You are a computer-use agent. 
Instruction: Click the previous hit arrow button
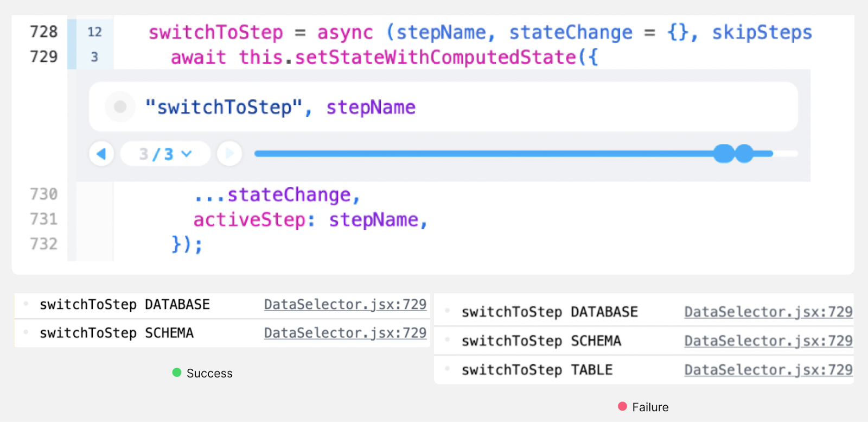point(101,154)
